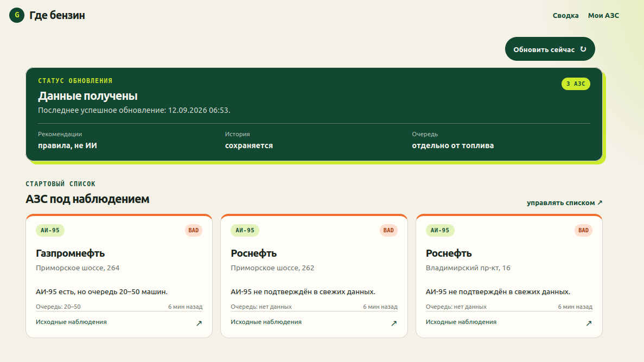Click arrow icon on Приморское шоссе, 262 card

[394, 323]
